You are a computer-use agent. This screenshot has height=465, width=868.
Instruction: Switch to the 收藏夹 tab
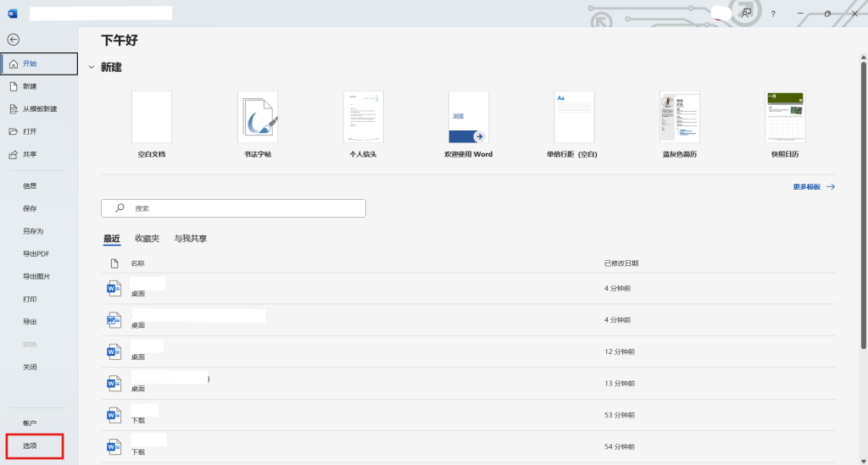click(147, 239)
